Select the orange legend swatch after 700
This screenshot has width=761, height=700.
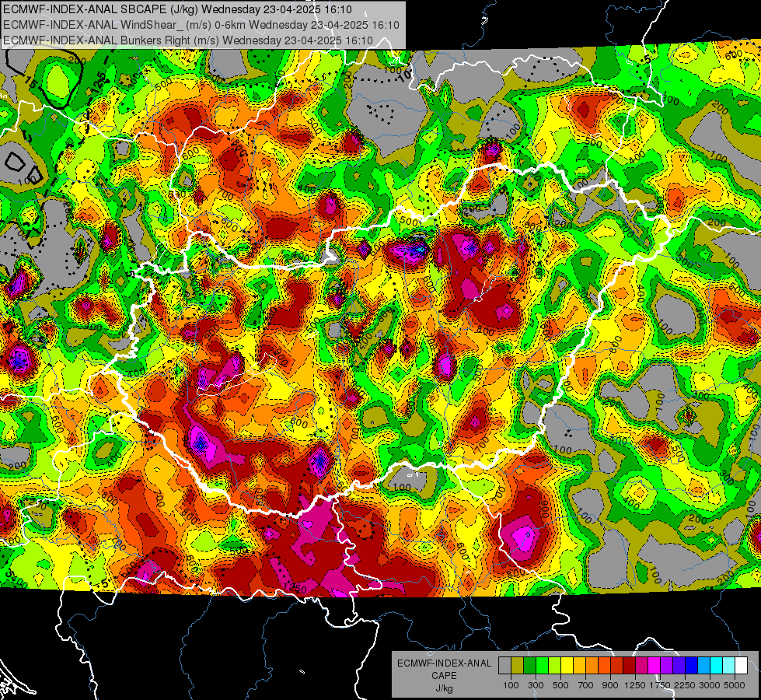tap(592, 666)
